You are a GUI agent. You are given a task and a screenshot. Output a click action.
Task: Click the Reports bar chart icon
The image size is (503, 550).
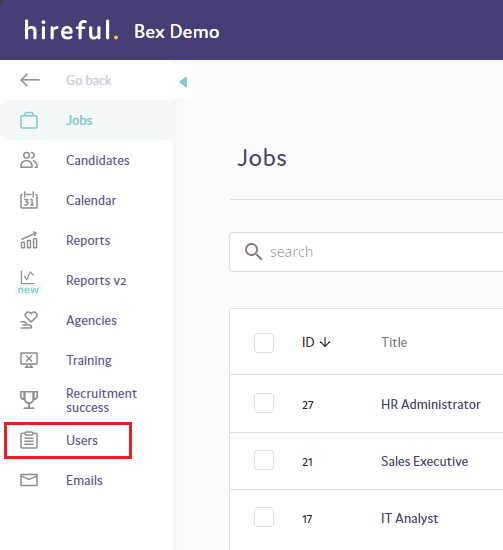click(x=29, y=240)
